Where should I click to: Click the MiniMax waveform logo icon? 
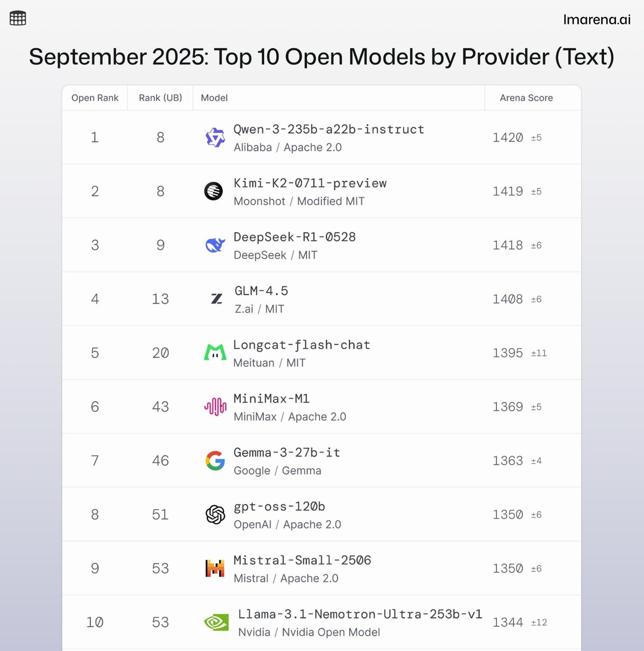click(215, 406)
